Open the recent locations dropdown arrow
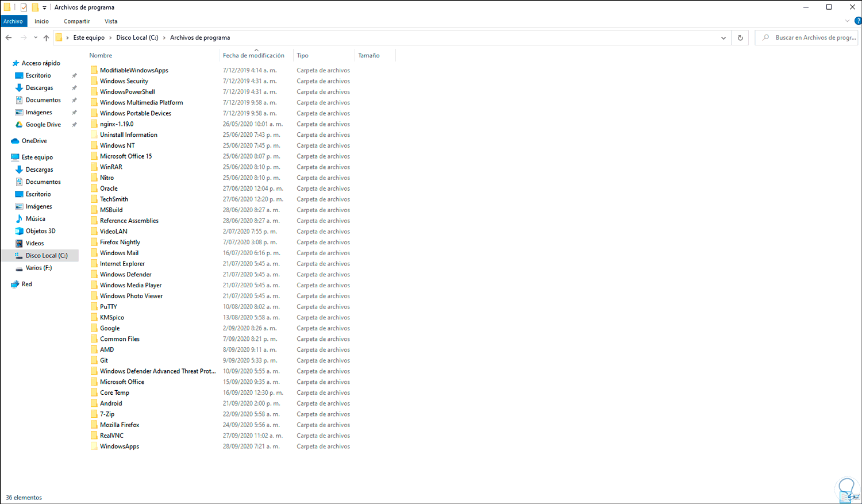Screen dimensions: 862x504 click(36, 38)
